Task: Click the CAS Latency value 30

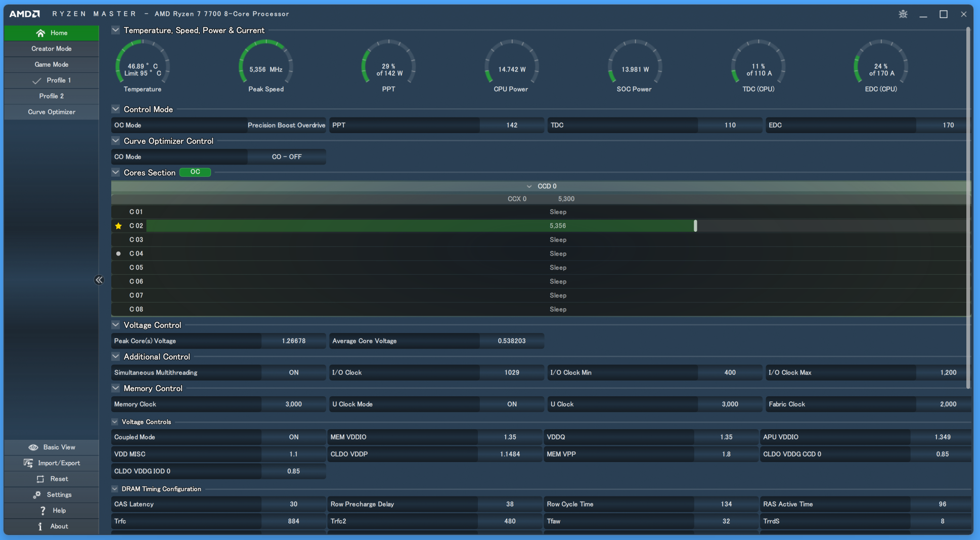Action: pos(294,504)
